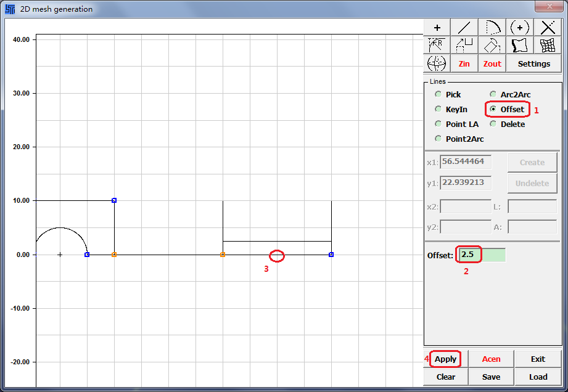Click the fit-view globe crosshair icon

pyautogui.click(x=437, y=63)
